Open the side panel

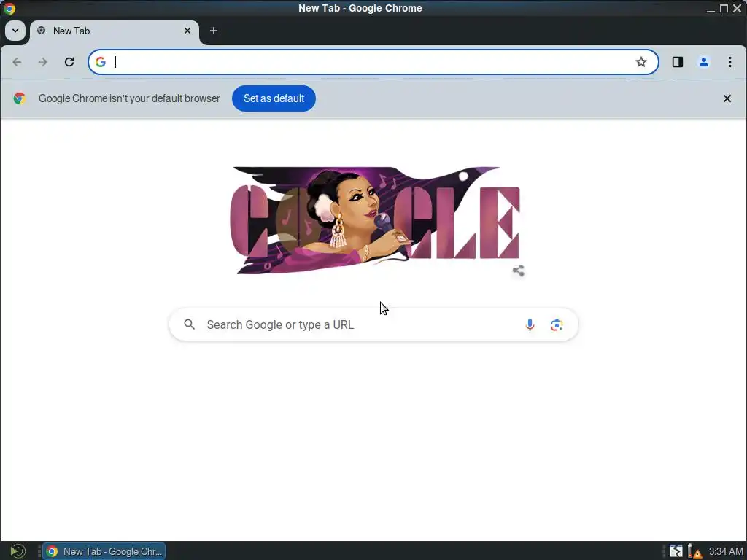point(678,62)
